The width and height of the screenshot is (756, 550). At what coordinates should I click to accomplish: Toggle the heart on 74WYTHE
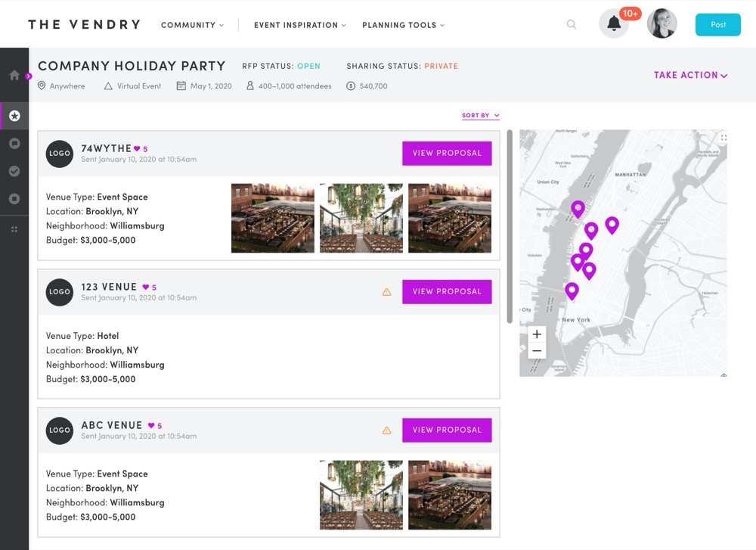point(137,149)
